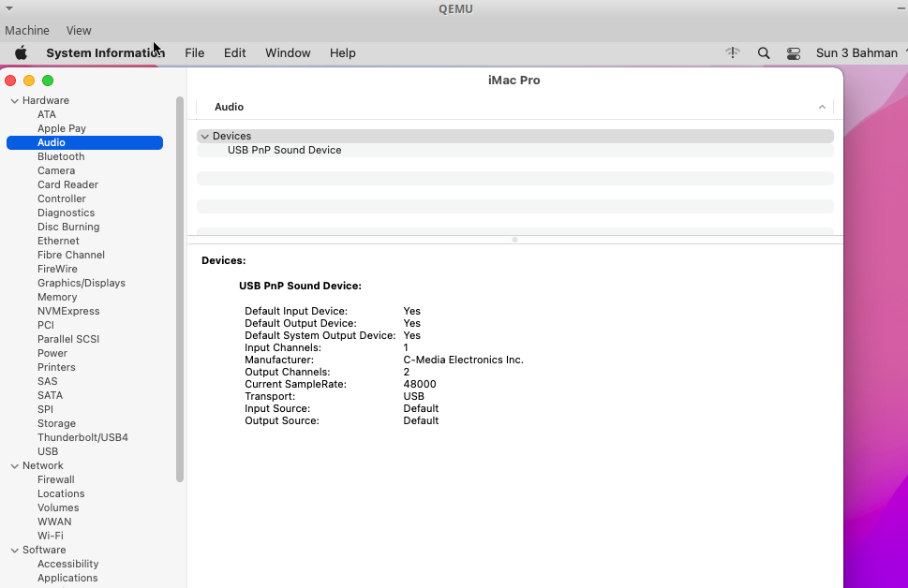The image size is (908, 588).
Task: Open the QEMU Machine menu
Action: click(27, 31)
